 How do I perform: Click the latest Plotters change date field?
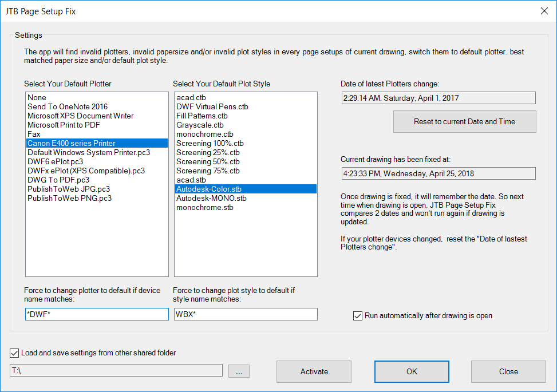(438, 98)
